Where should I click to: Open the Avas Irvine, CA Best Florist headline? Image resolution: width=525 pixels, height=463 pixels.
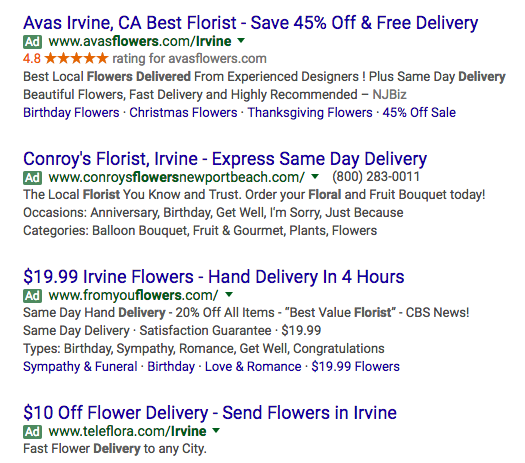point(250,23)
